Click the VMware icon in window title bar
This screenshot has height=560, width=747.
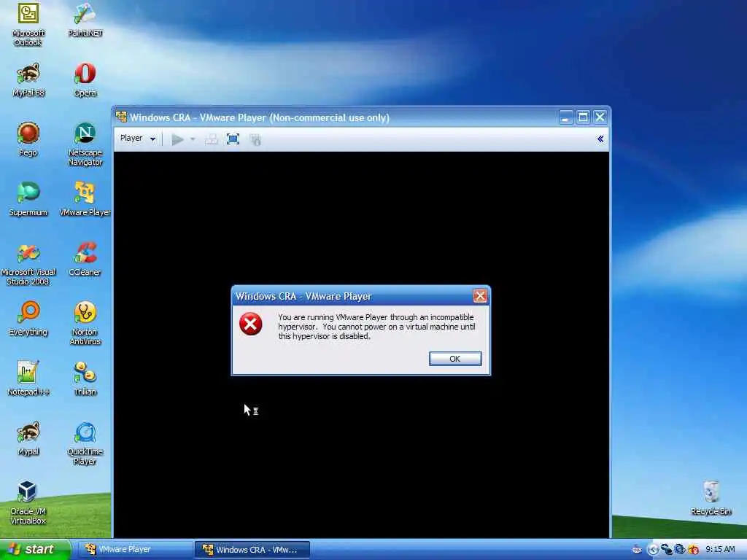tap(122, 117)
